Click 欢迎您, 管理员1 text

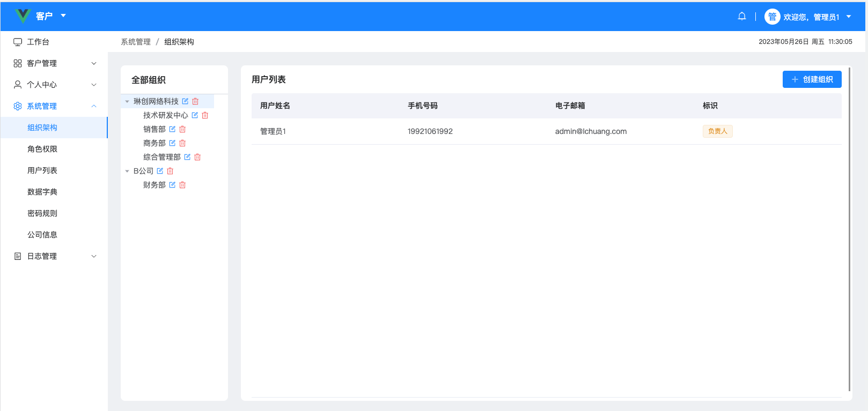pos(811,17)
